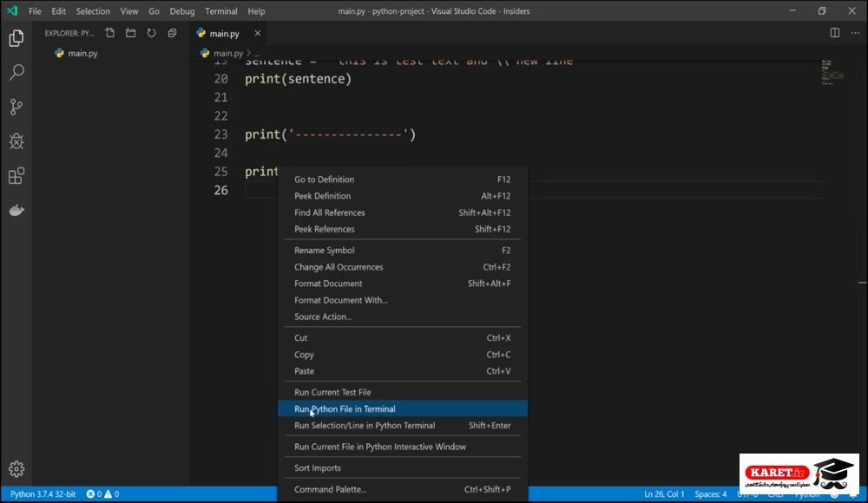Open the Debug view bug icon

coord(16,141)
